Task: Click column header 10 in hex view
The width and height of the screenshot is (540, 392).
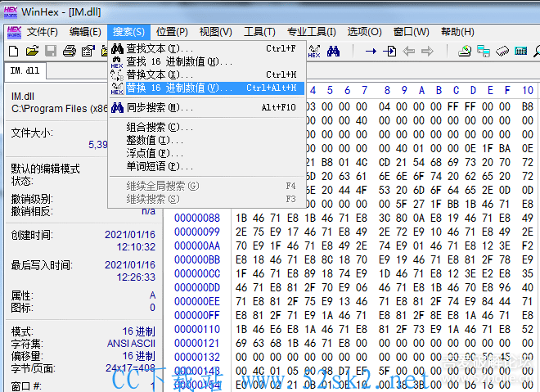Action: pyautogui.click(x=528, y=90)
